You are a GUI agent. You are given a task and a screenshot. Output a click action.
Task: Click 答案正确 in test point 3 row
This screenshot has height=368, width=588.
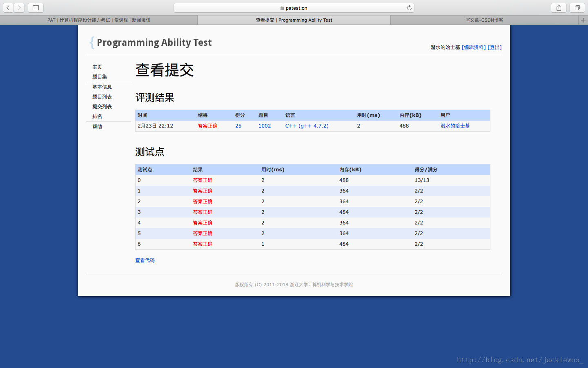point(203,212)
